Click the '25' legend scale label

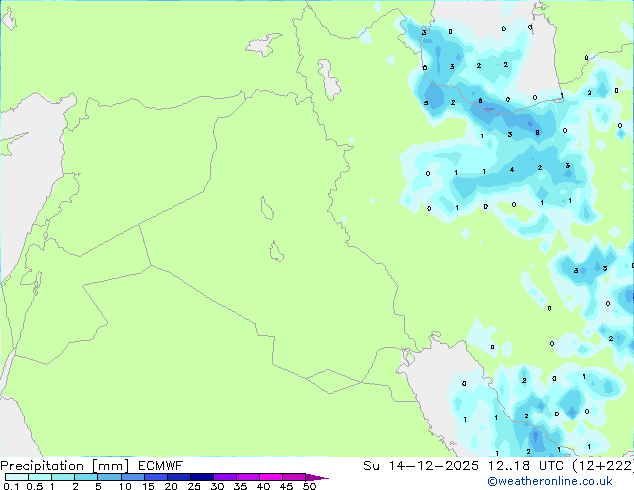194,486
